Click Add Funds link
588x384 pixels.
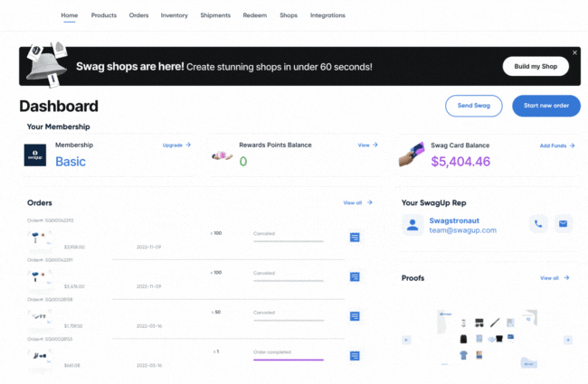(553, 145)
